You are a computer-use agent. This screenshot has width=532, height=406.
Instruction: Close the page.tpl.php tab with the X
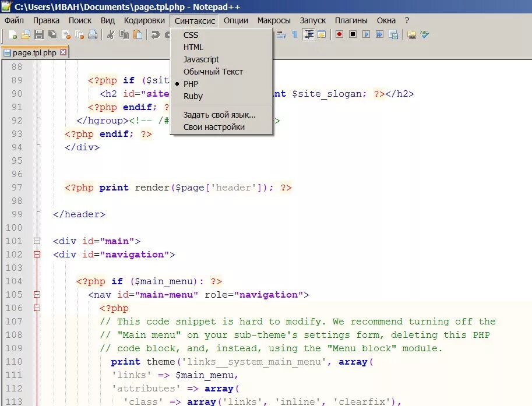click(63, 52)
